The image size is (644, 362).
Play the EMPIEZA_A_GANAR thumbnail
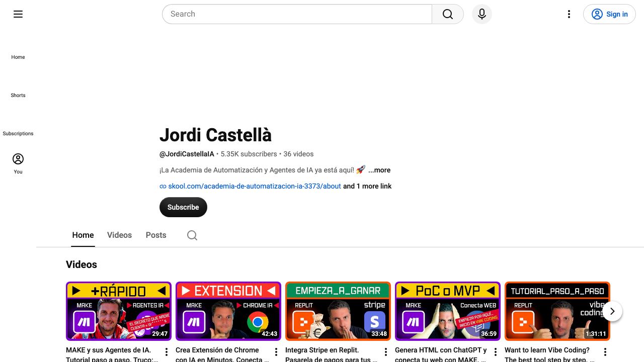338,311
